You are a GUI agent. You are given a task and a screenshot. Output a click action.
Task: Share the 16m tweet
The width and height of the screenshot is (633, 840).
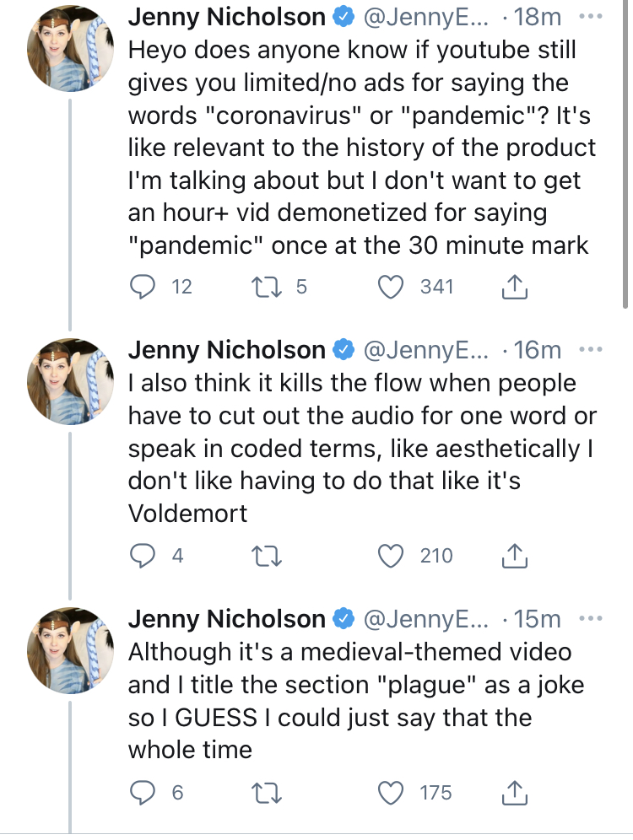click(515, 556)
